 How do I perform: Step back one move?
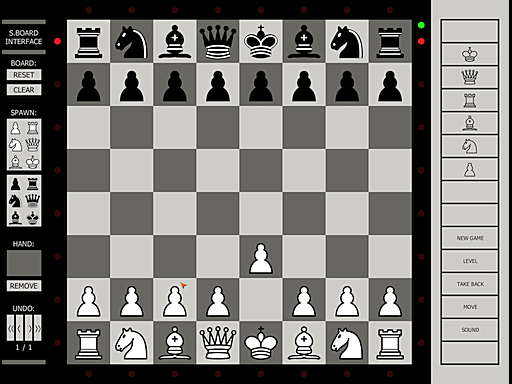point(19,328)
